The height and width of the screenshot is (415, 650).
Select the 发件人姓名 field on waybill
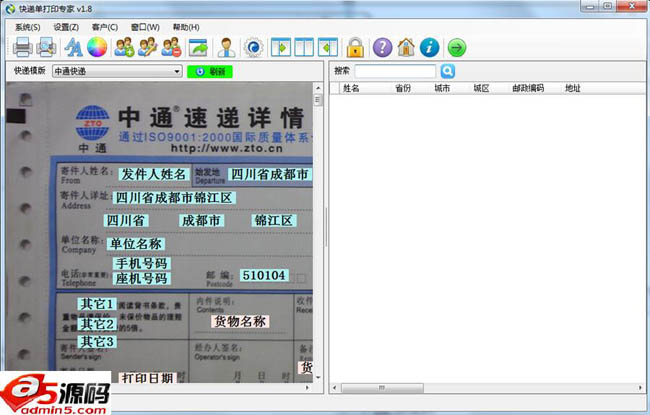point(154,174)
